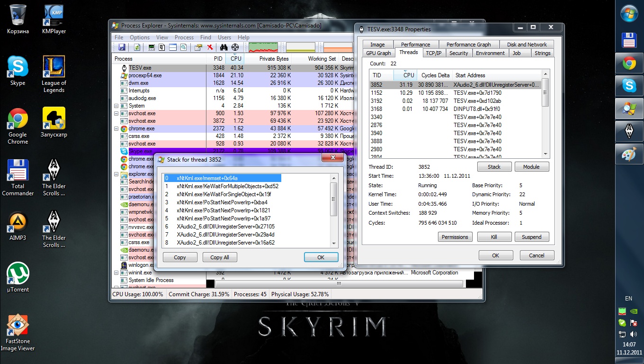The width and height of the screenshot is (644, 364).
Task: Switch to Skyrim in the taskbar
Action: [x=629, y=131]
